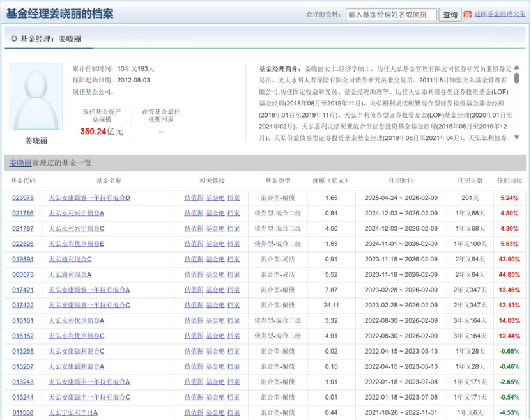The width and height of the screenshot is (531, 420).
Task: Open 基金吧 for fund 022526
Action: tap(215, 244)
